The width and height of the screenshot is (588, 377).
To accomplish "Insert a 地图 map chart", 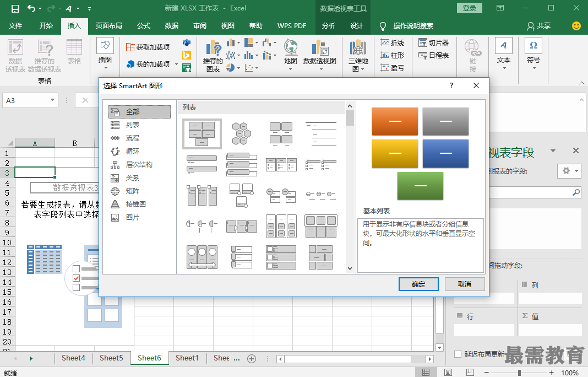I will point(291,55).
